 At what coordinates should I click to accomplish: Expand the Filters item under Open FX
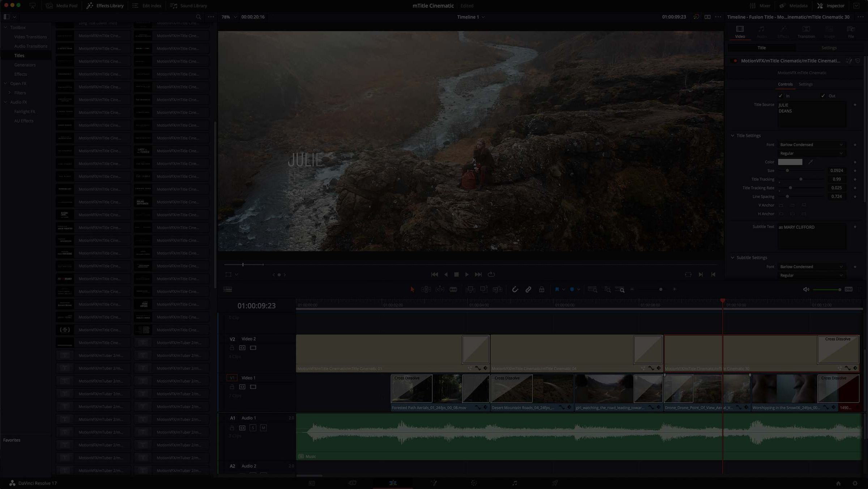[9, 93]
